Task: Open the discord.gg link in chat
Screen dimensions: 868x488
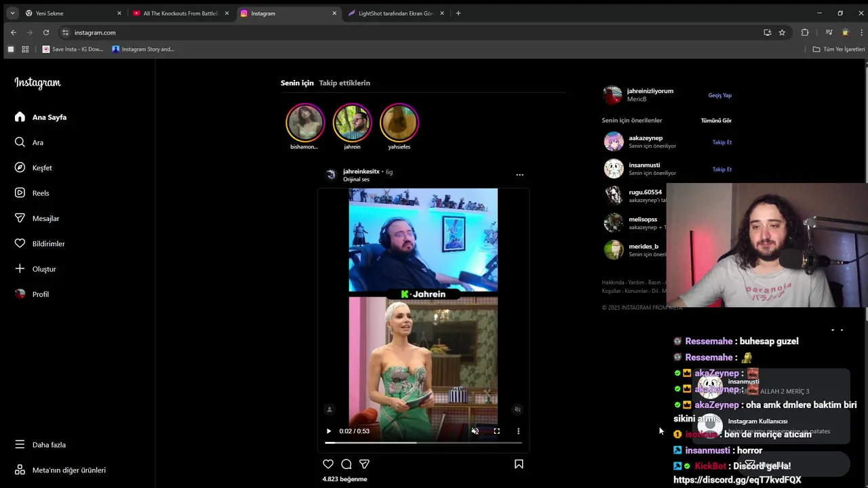Action: pos(737,480)
